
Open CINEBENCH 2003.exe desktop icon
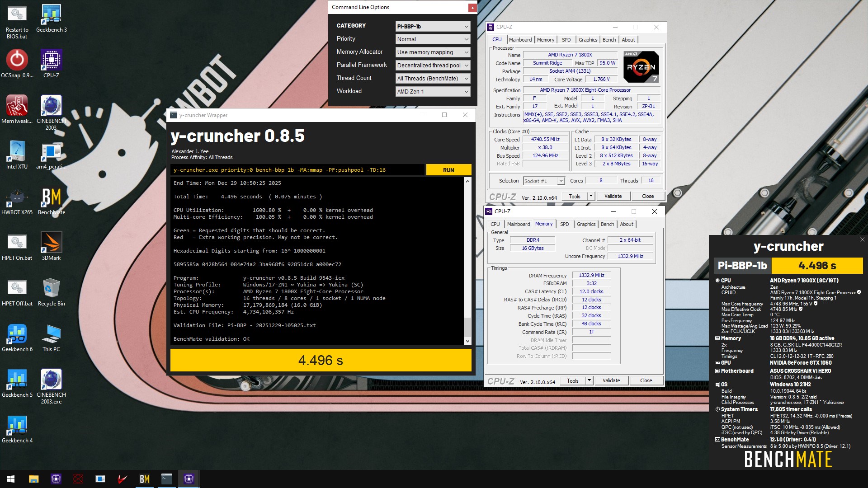click(51, 386)
